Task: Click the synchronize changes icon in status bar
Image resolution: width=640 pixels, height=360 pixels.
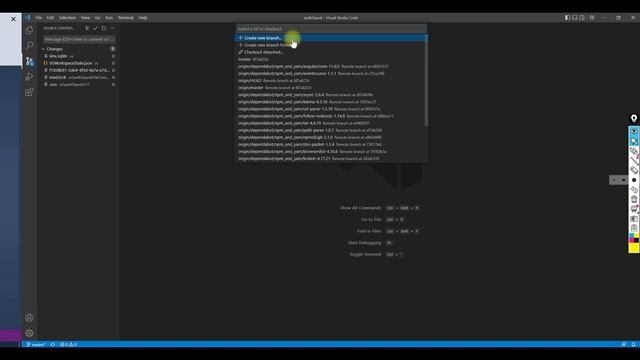Action: point(53,344)
